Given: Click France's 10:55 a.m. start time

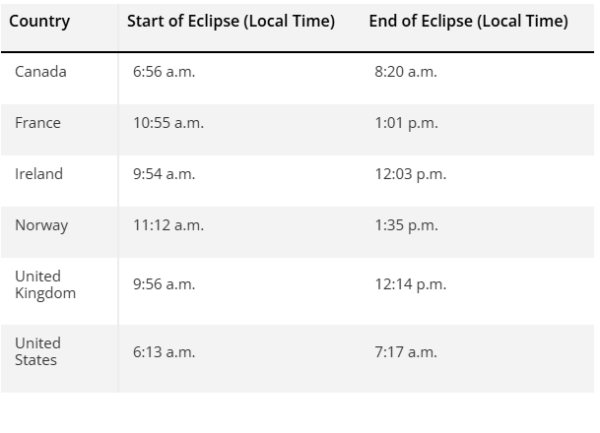Looking at the screenshot, I should 168,123.
